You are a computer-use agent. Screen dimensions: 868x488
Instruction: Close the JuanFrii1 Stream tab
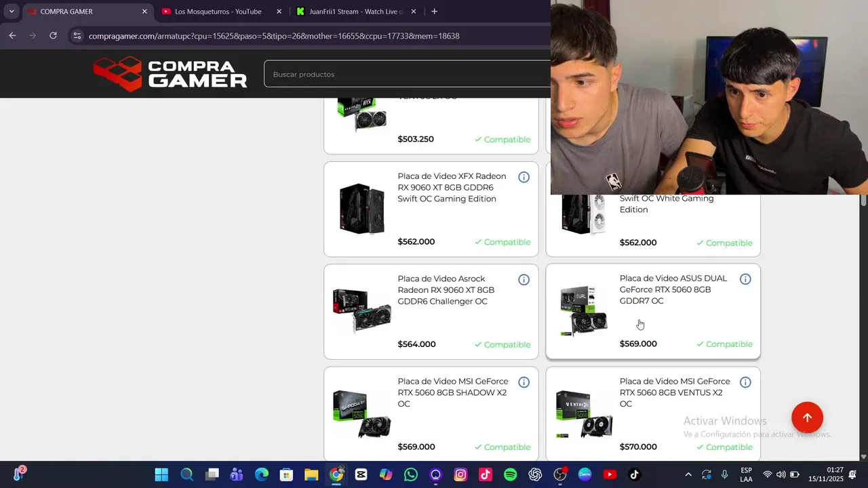click(x=414, y=12)
